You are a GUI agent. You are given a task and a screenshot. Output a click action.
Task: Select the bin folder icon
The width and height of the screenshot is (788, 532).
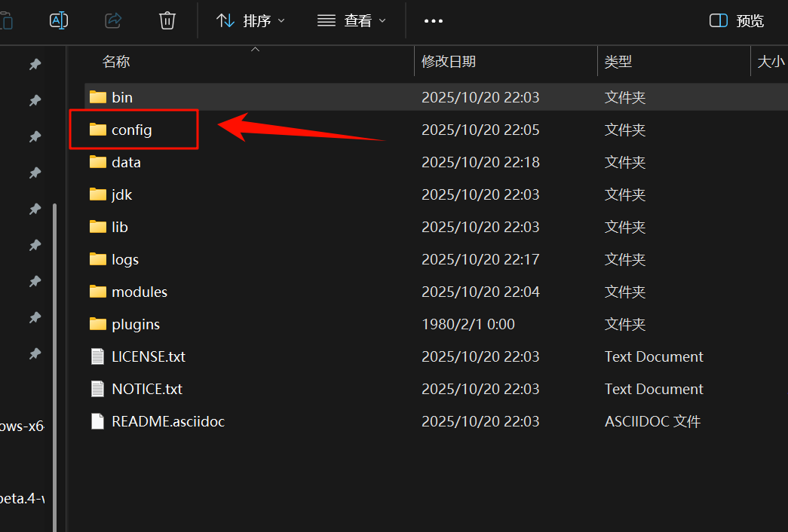98,97
